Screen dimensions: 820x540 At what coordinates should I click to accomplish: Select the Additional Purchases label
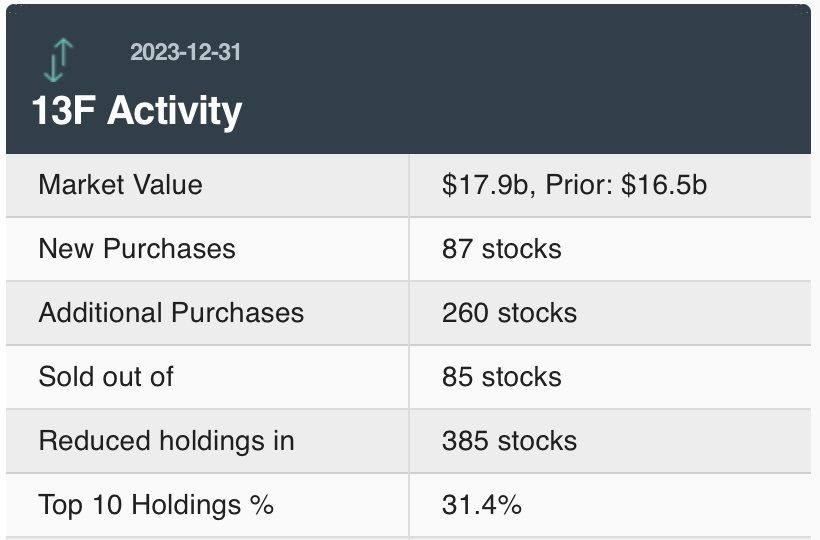point(171,313)
